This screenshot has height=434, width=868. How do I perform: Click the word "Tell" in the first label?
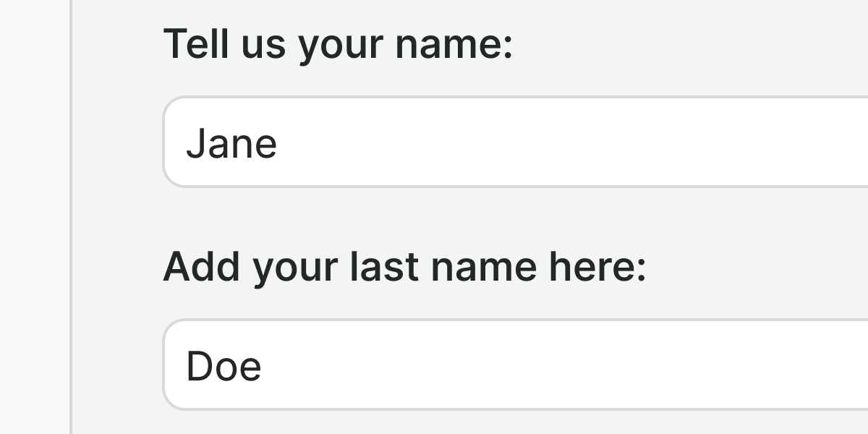[189, 45]
